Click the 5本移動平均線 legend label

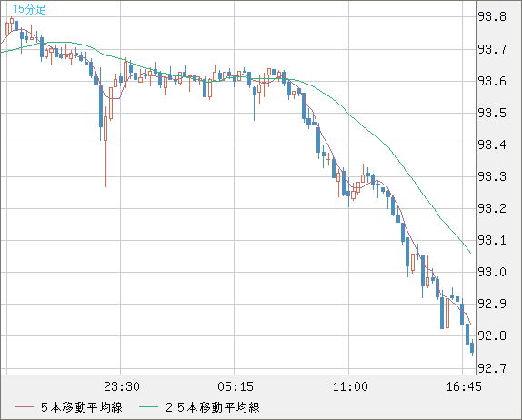click(82, 407)
